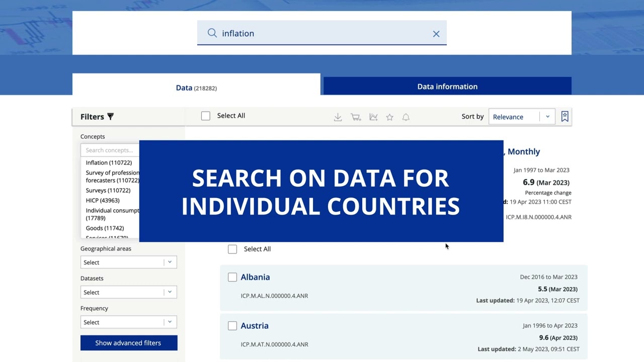Click series key ICP.M.I8.N.000000.4.ANR
The width and height of the screenshot is (644, 362).
(x=538, y=217)
